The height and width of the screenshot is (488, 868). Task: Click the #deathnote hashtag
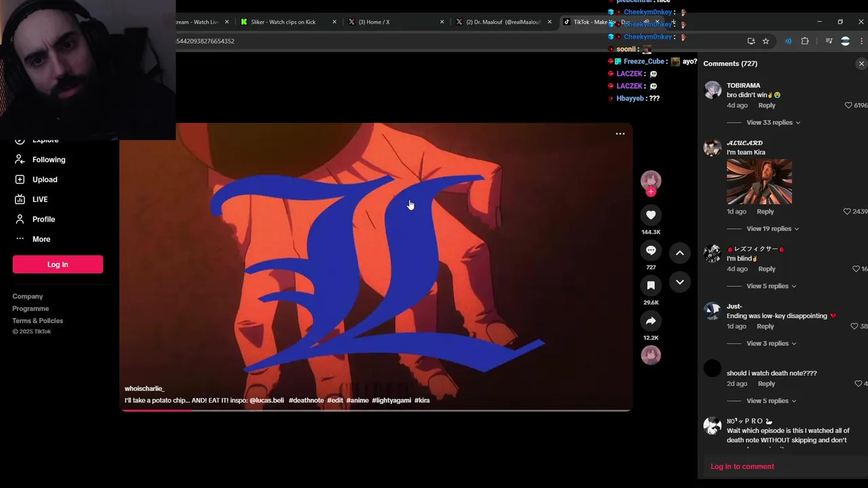coord(306,400)
